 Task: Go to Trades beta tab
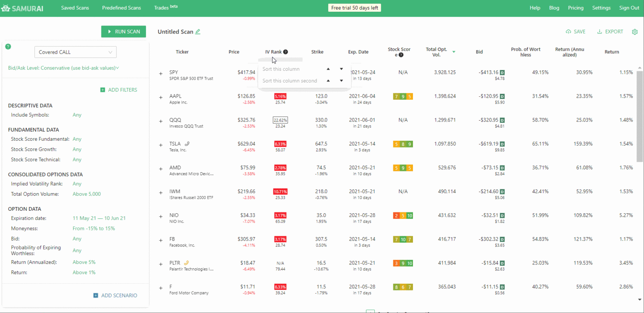coord(166,8)
